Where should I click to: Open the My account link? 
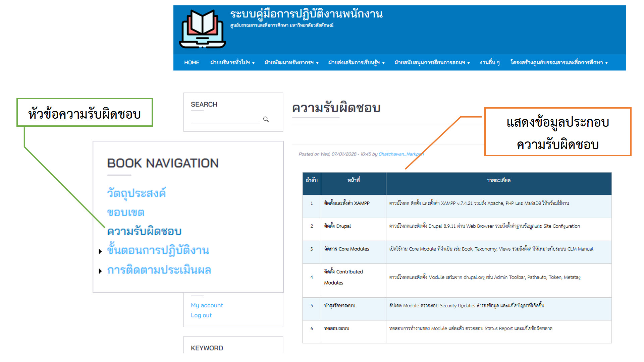coord(207,305)
